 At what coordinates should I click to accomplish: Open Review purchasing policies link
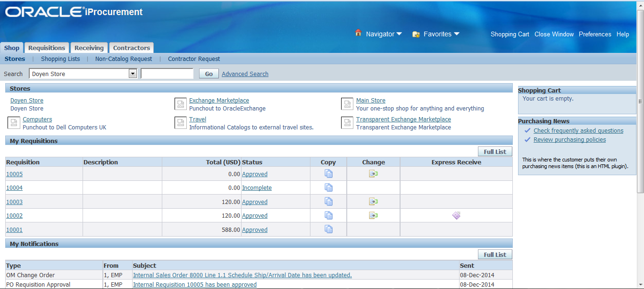tap(569, 139)
